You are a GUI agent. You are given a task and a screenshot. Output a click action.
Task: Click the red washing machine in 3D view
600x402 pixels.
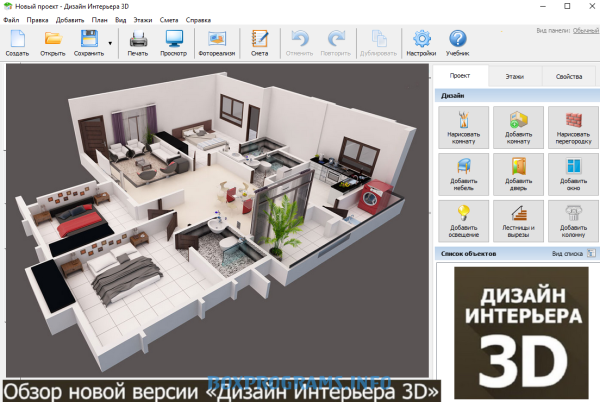pyautogui.click(x=374, y=197)
